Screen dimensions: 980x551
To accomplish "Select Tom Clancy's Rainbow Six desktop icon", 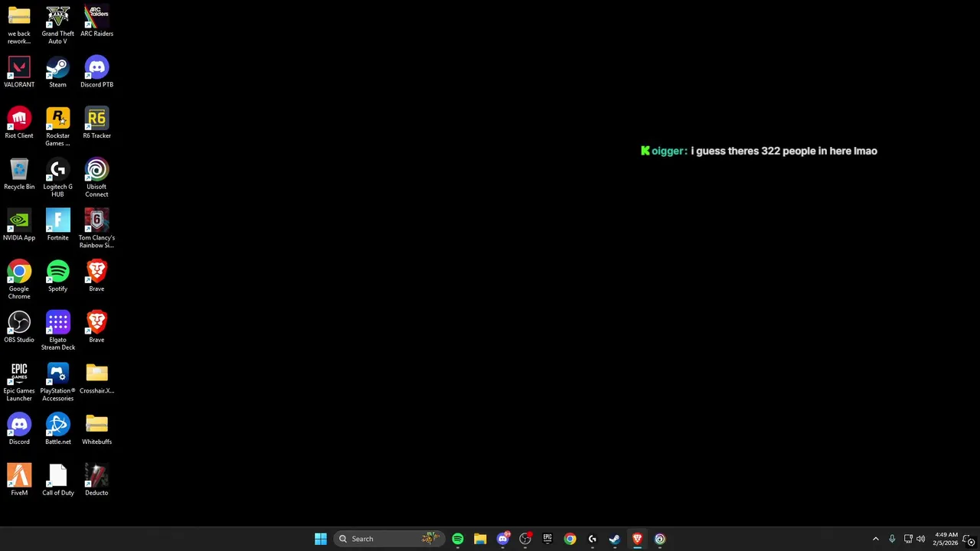I will point(96,230).
